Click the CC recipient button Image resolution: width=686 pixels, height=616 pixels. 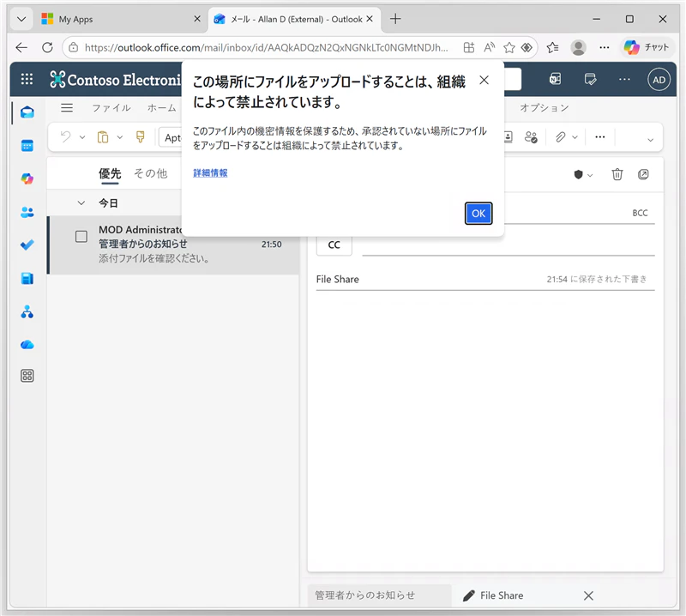[x=334, y=245]
